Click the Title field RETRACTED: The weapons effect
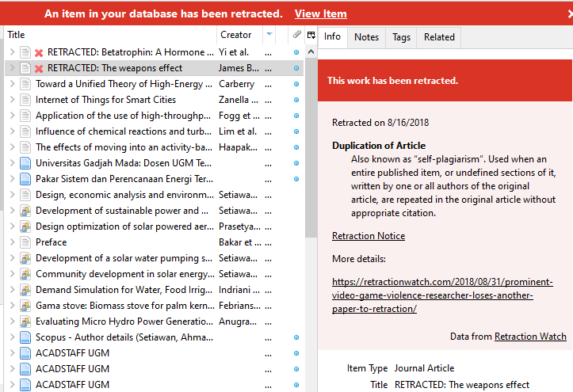This screenshot has width=573, height=392. pos(462,385)
